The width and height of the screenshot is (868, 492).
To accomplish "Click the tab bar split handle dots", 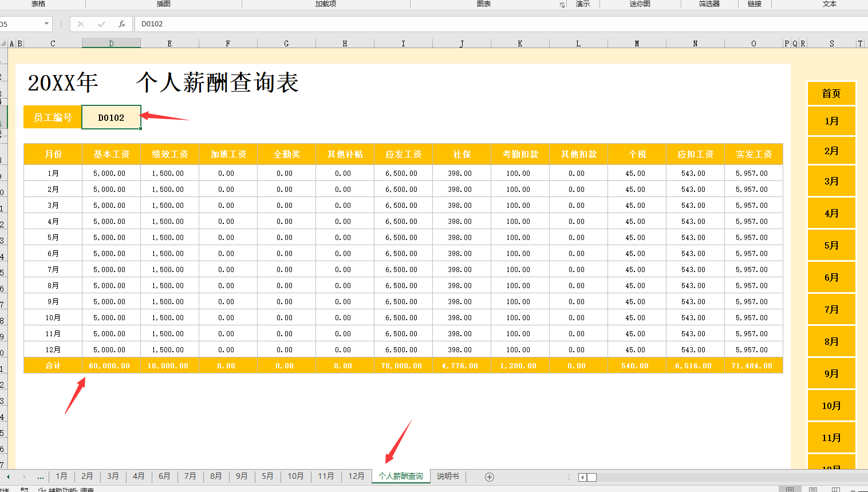I will click(x=569, y=477).
